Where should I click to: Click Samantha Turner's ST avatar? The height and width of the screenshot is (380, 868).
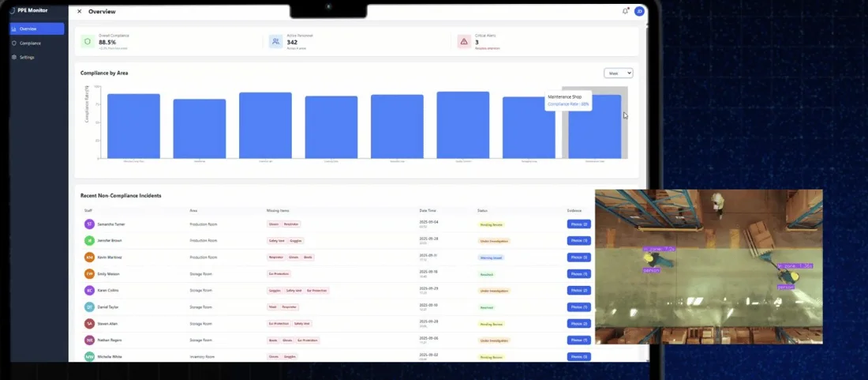pos(89,224)
